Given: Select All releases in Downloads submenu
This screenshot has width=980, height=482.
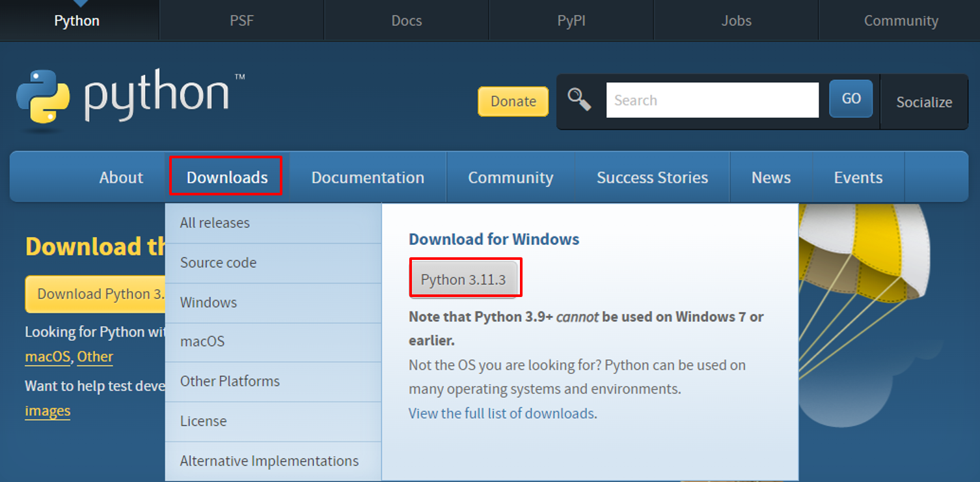Looking at the screenshot, I should point(273,223).
